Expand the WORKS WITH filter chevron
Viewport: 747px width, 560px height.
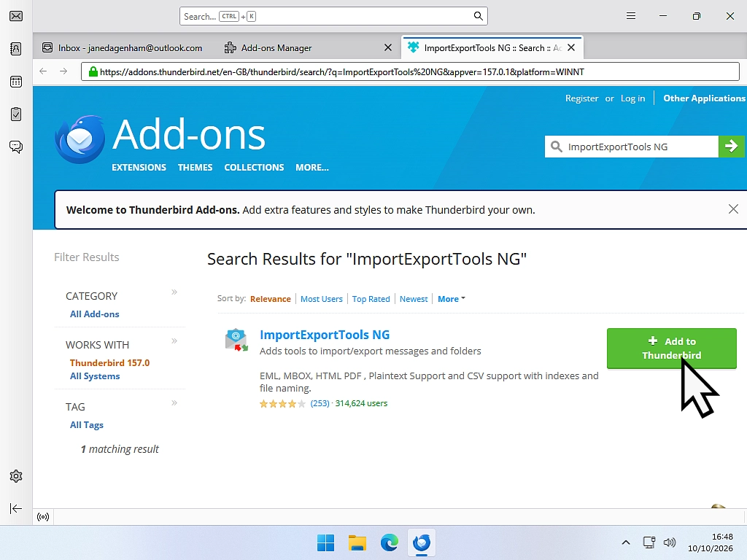(174, 341)
